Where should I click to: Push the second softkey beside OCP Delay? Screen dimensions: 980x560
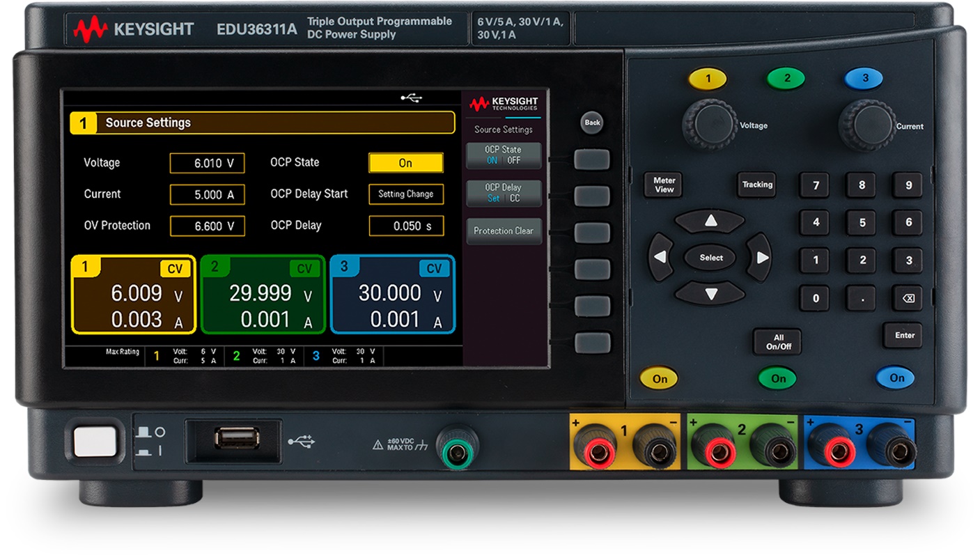point(592,196)
